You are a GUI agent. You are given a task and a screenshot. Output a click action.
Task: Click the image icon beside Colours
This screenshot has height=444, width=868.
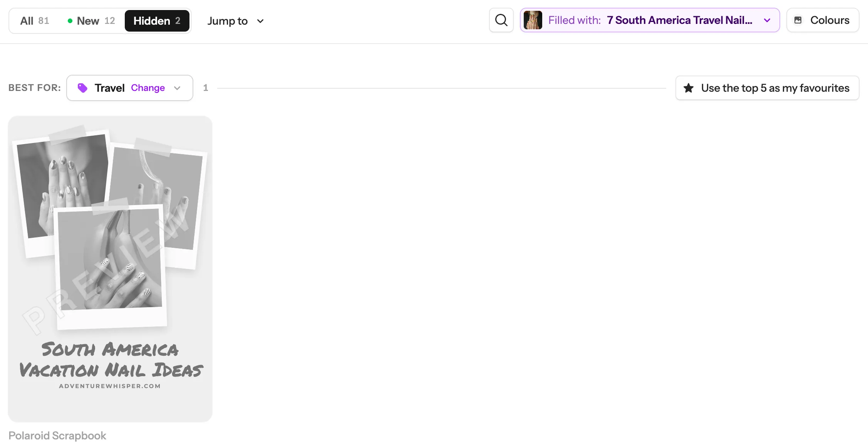tap(798, 20)
